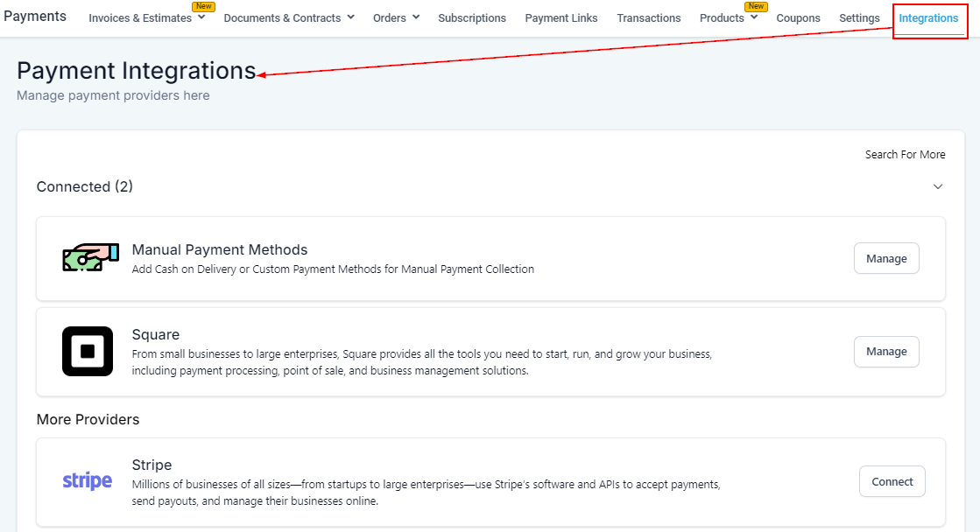Open the Coupons tab
Viewport: 980px width, 532px height.
[x=798, y=18]
